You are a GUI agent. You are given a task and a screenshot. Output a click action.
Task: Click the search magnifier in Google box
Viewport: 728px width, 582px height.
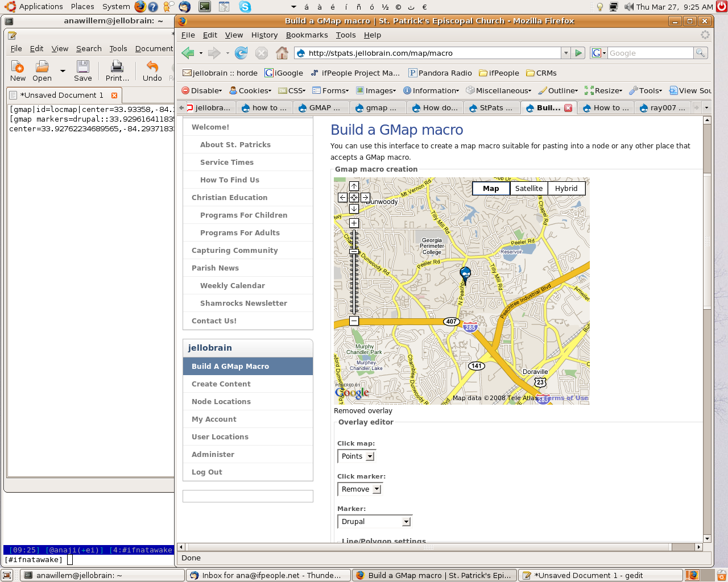coord(701,53)
